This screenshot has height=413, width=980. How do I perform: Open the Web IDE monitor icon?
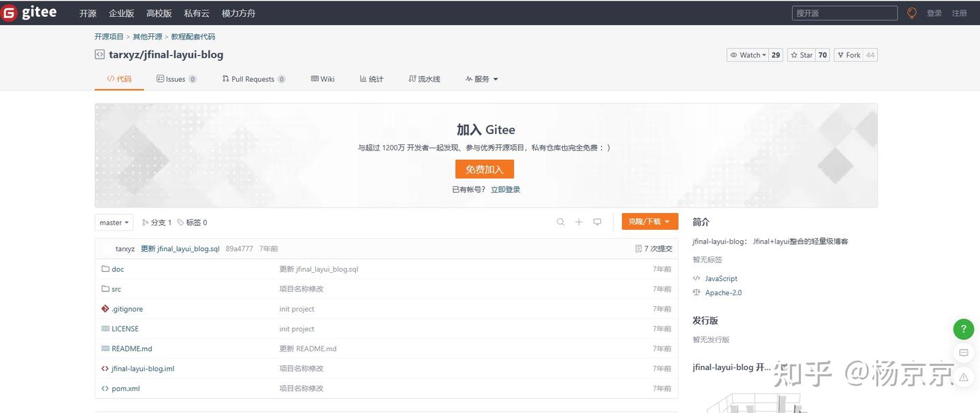pyautogui.click(x=597, y=221)
